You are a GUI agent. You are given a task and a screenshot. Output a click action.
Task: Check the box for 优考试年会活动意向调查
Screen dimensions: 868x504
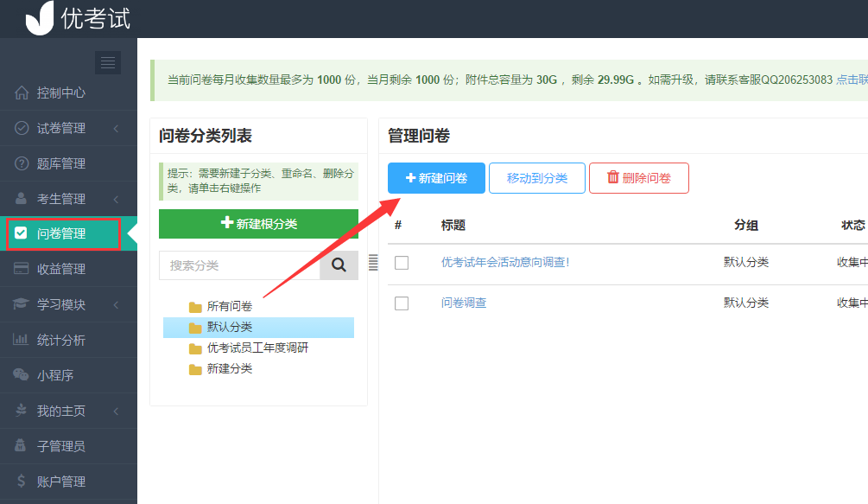[x=402, y=263]
